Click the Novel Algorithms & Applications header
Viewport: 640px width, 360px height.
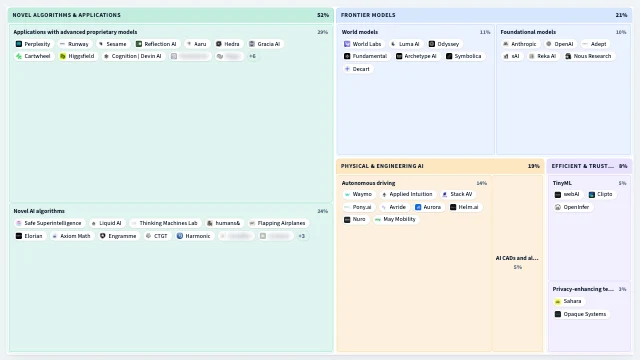tap(171, 15)
